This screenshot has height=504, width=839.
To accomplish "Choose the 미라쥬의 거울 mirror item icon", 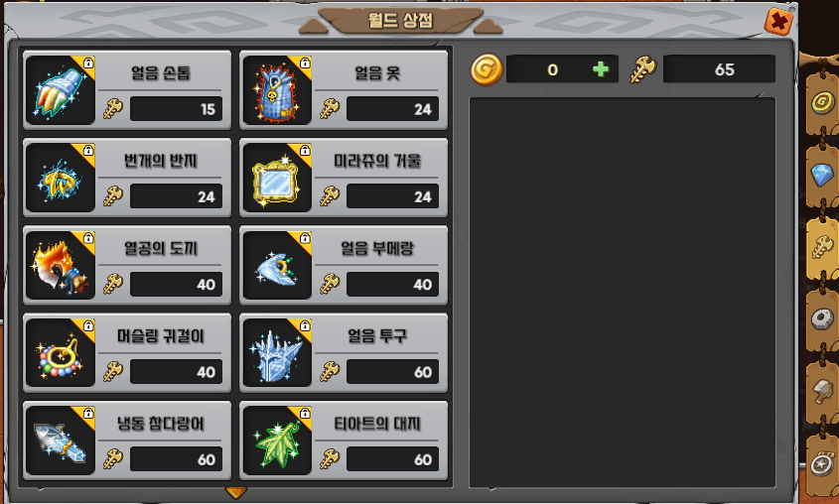I will point(277,178).
